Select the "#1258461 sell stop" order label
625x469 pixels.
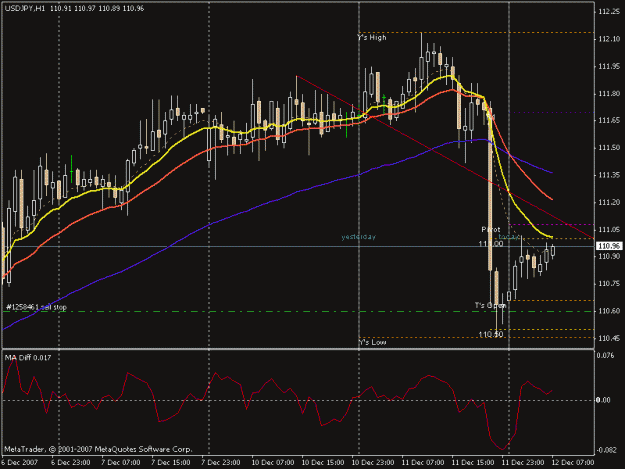37,307
